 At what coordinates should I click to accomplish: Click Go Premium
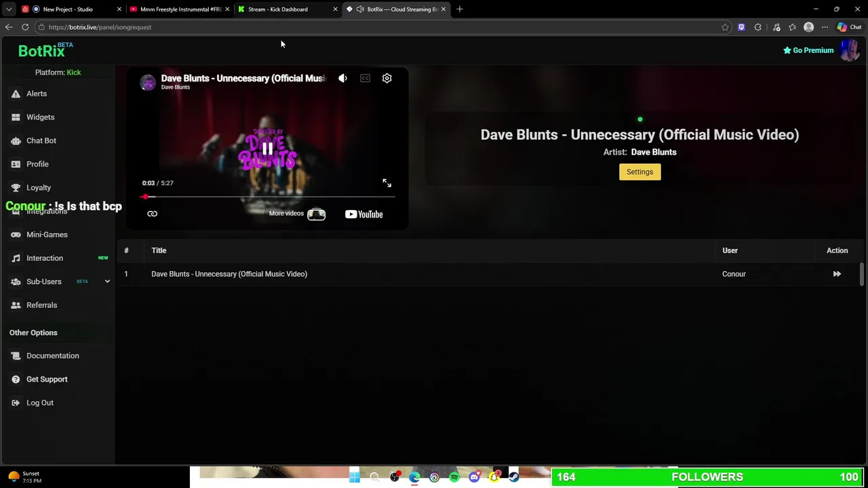pyautogui.click(x=808, y=50)
